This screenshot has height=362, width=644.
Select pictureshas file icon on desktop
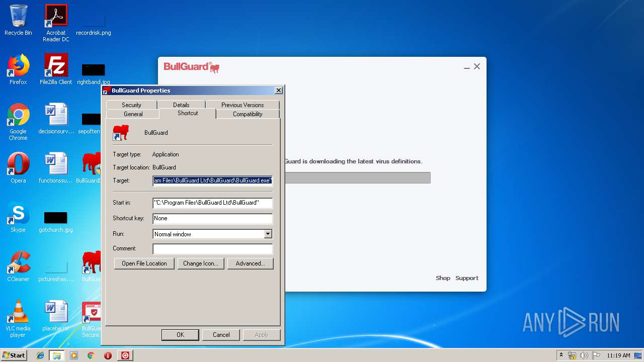[x=56, y=270]
